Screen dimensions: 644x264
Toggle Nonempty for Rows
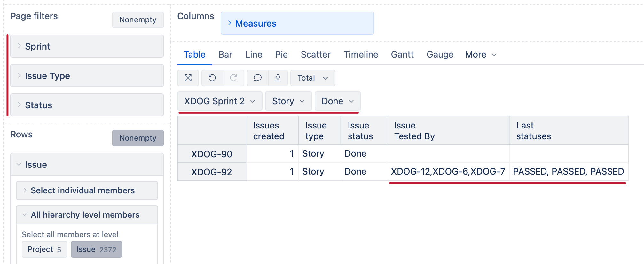tap(138, 138)
